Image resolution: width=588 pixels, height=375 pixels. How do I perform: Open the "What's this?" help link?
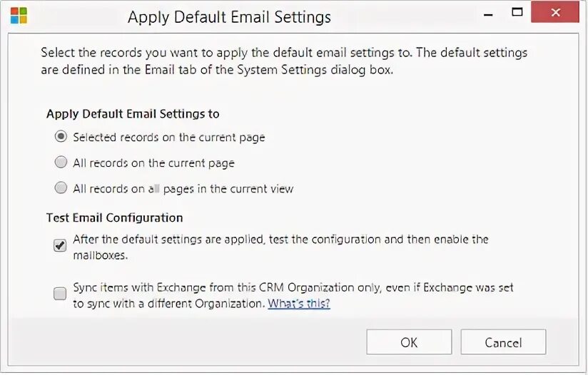pyautogui.click(x=299, y=303)
